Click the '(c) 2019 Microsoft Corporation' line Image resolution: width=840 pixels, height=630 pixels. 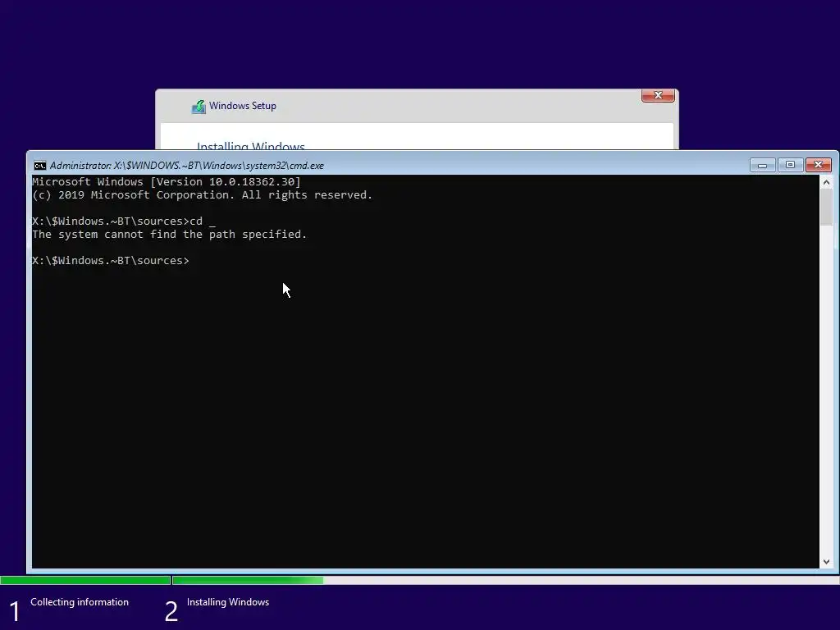click(x=202, y=195)
